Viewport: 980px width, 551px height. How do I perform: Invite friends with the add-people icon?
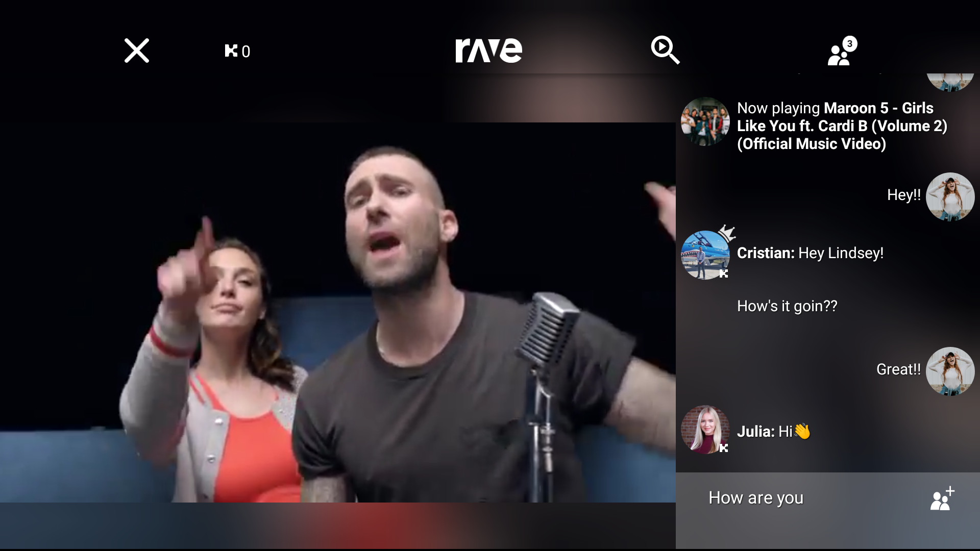pyautogui.click(x=942, y=498)
